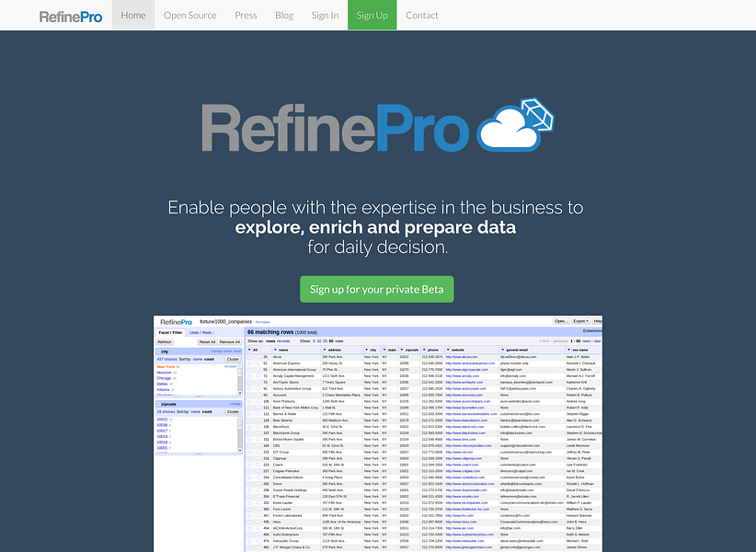Viewport: 756px width, 552px height.
Task: Star the American Express row
Action: pyautogui.click(x=250, y=363)
